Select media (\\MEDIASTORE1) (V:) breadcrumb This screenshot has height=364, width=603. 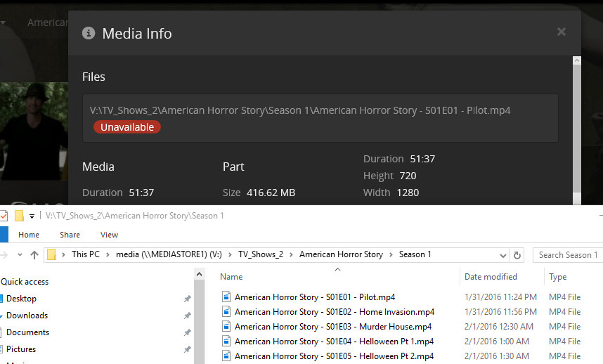coord(169,254)
